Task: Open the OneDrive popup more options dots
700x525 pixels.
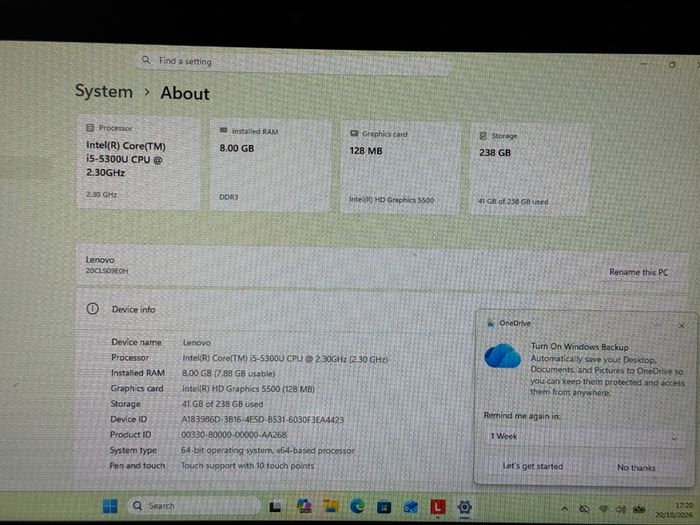Action: pos(657,325)
